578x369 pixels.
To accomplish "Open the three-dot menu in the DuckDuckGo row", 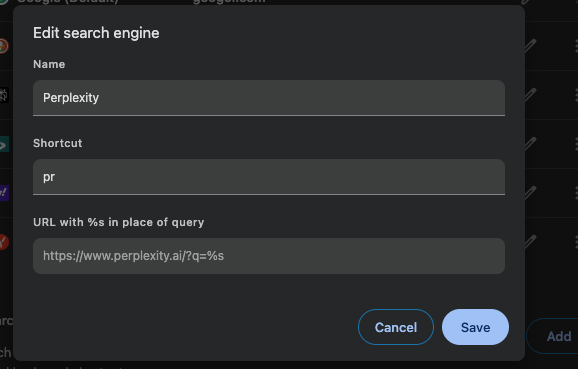I will [x=576, y=46].
